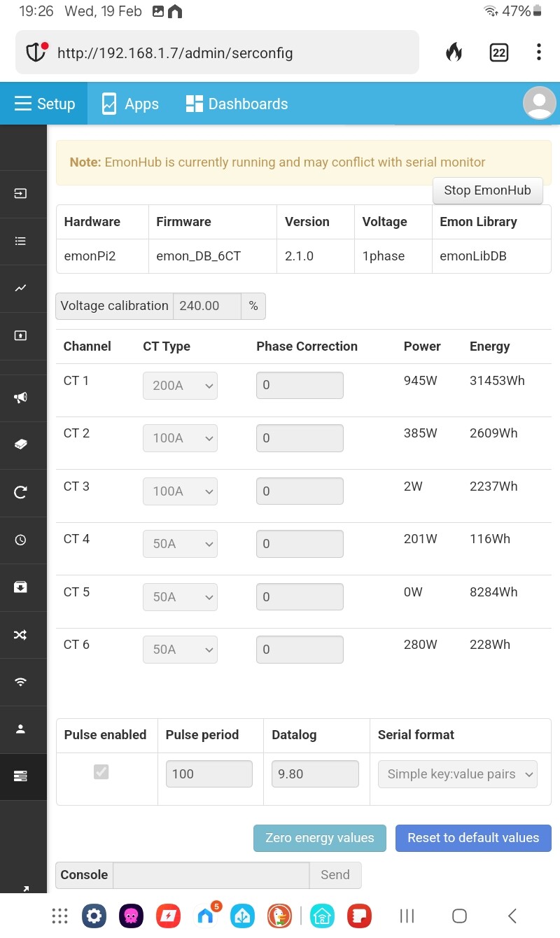
Task: Click the shuffle arrows sidebar icon
Action: click(21, 635)
